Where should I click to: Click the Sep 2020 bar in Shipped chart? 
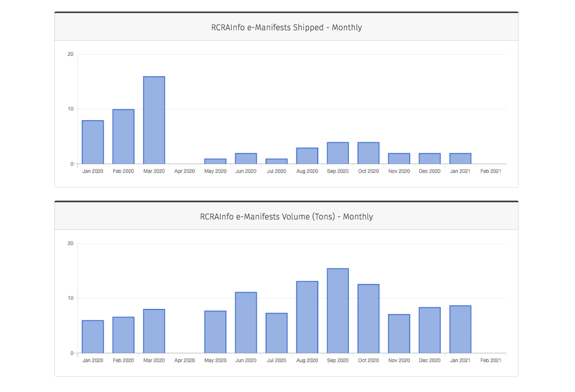(338, 153)
